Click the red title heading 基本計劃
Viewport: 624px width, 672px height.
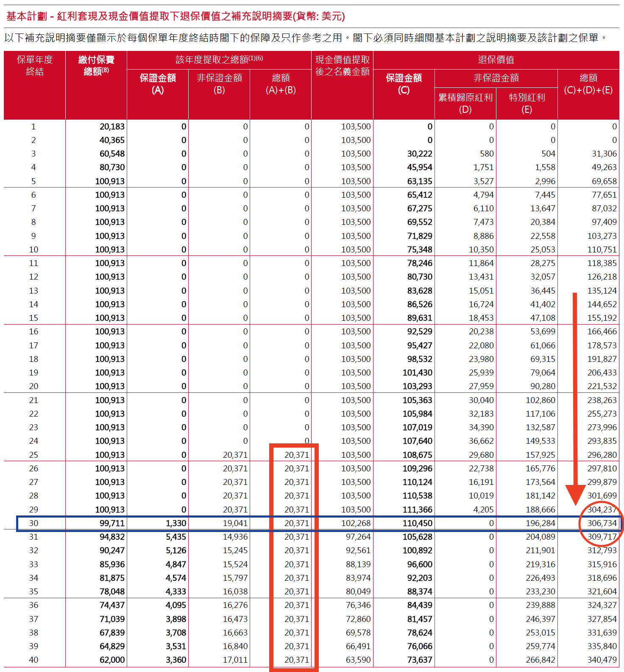(x=175, y=17)
